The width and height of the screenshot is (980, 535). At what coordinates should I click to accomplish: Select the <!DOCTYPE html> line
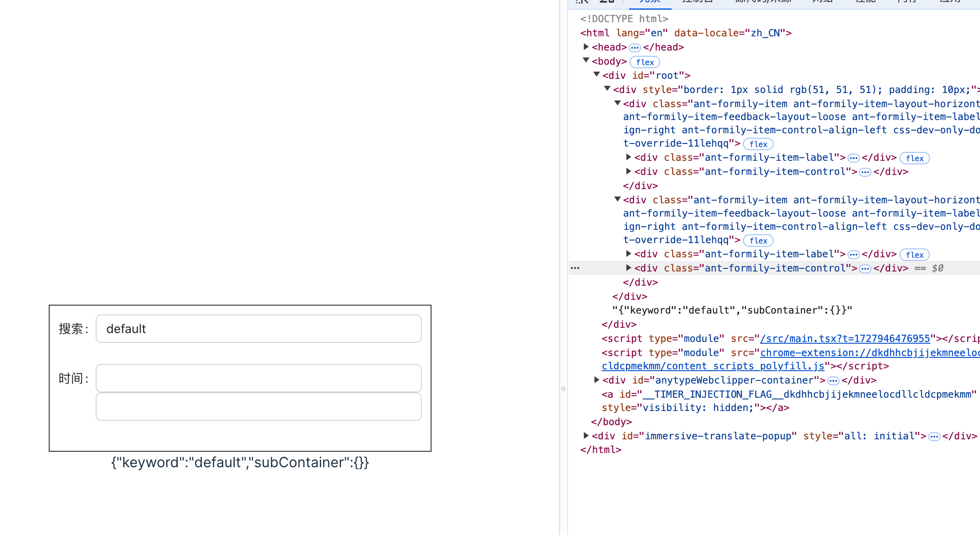(x=624, y=19)
